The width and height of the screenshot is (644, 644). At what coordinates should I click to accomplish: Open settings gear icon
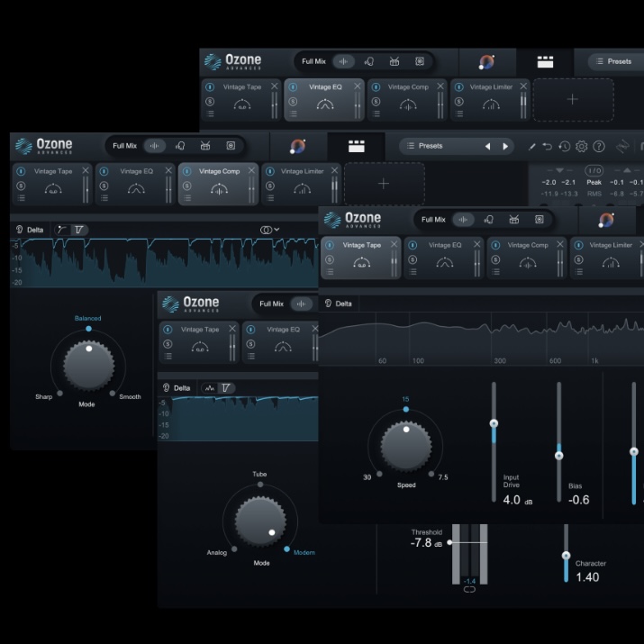pos(582,146)
